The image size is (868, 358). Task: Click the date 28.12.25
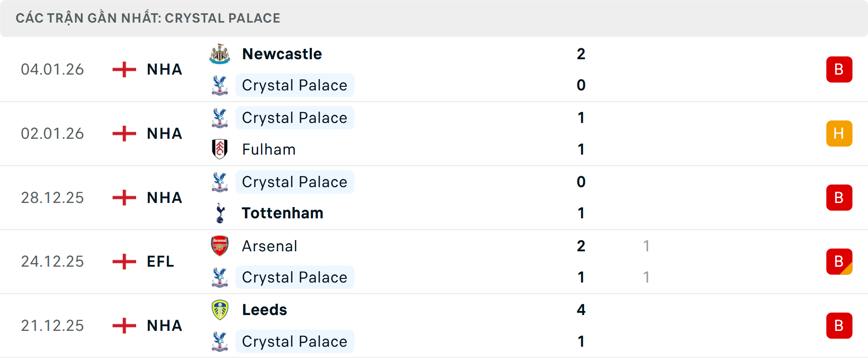(52, 198)
